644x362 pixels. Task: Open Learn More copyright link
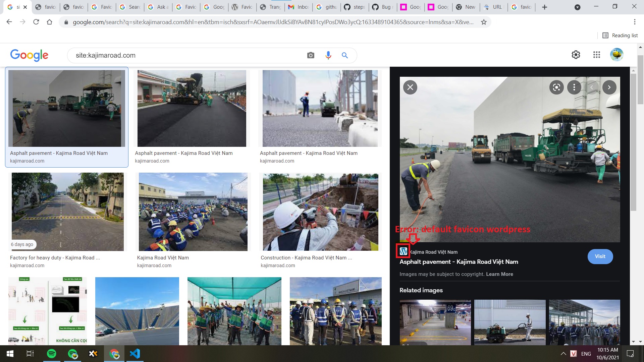(499, 274)
